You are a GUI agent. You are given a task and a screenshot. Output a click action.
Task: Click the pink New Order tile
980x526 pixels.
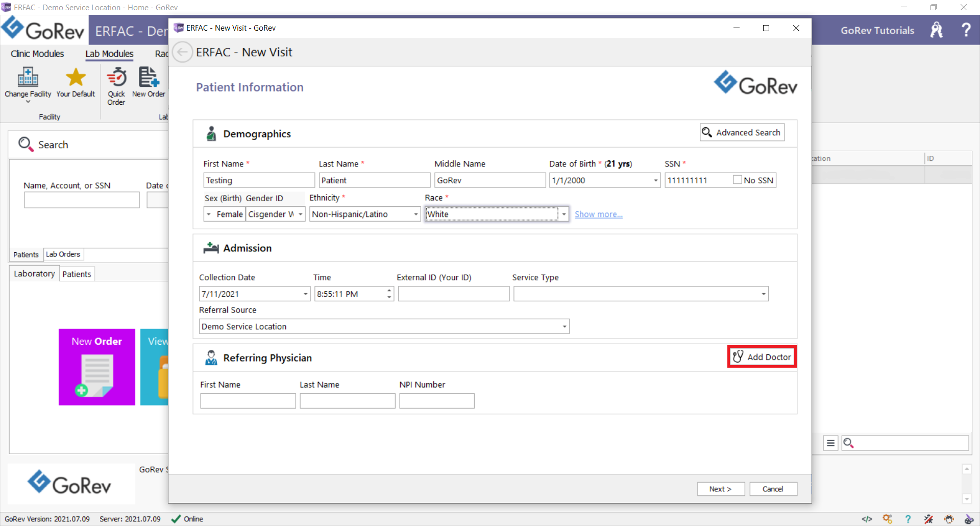97,367
